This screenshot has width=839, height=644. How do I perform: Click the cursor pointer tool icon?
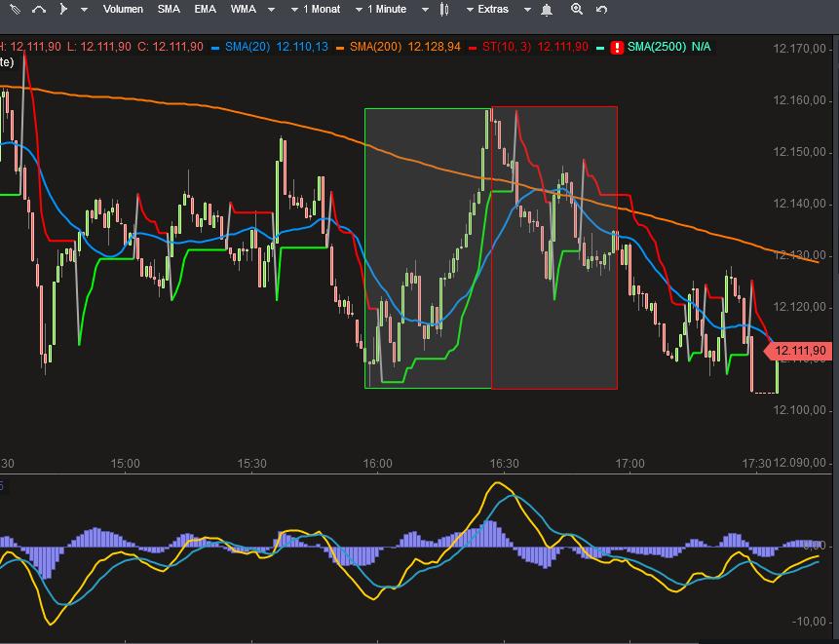click(x=62, y=10)
